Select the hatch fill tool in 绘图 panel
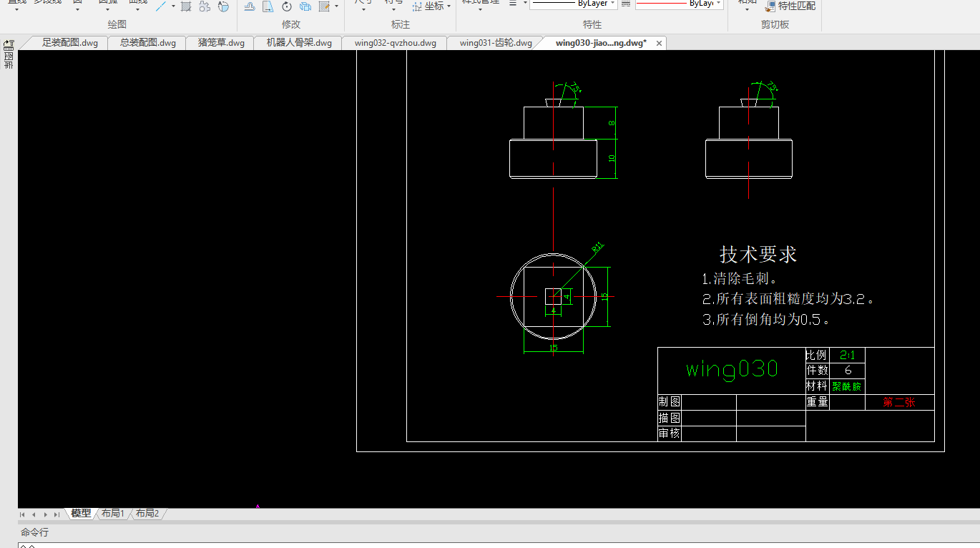 pyautogui.click(x=186, y=6)
